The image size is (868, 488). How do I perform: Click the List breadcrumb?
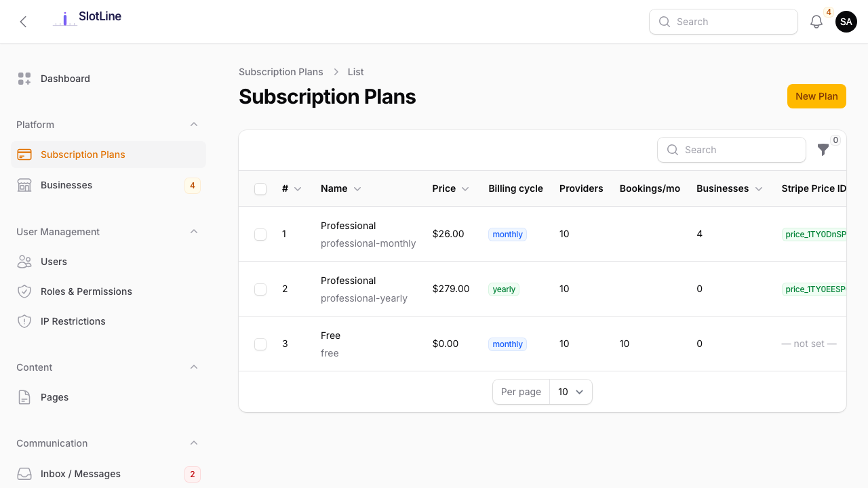[x=356, y=72]
